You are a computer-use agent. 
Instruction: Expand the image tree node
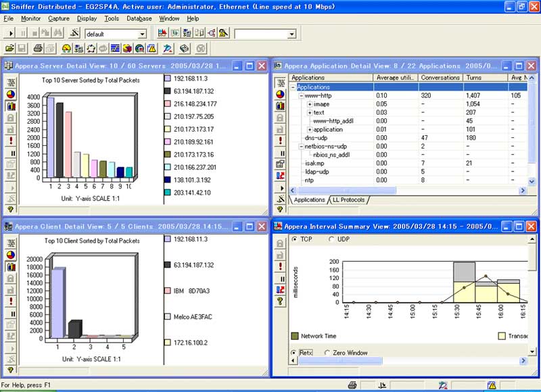point(310,104)
